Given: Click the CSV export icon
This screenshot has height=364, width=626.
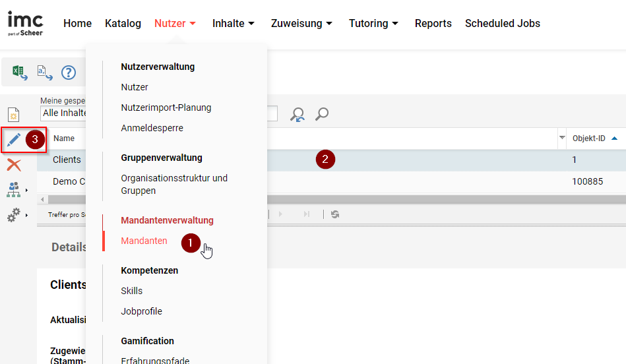Looking at the screenshot, I should pyautogui.click(x=45, y=73).
